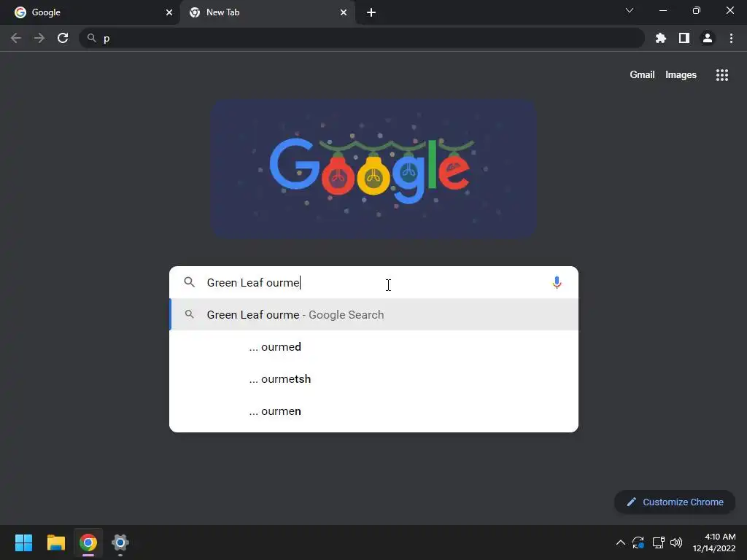747x560 pixels.
Task: Click the magnifier in the top suggestion row
Action: pos(189,315)
